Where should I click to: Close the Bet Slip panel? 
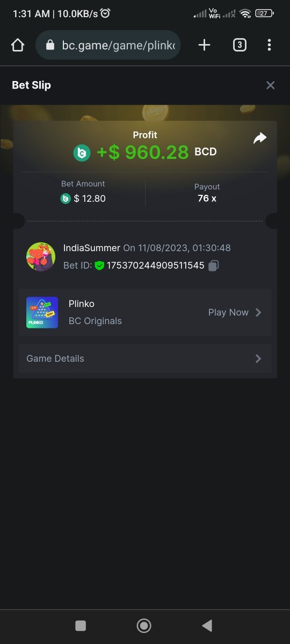(271, 85)
